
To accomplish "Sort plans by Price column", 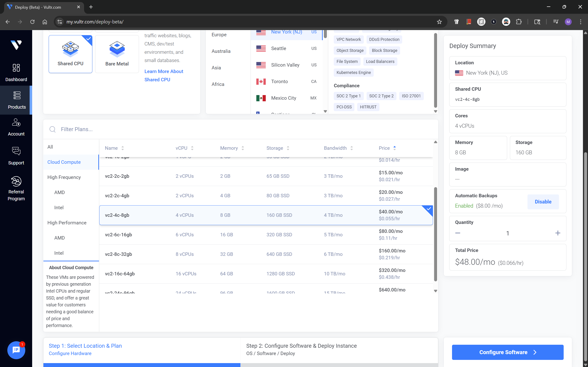I will coord(387,148).
